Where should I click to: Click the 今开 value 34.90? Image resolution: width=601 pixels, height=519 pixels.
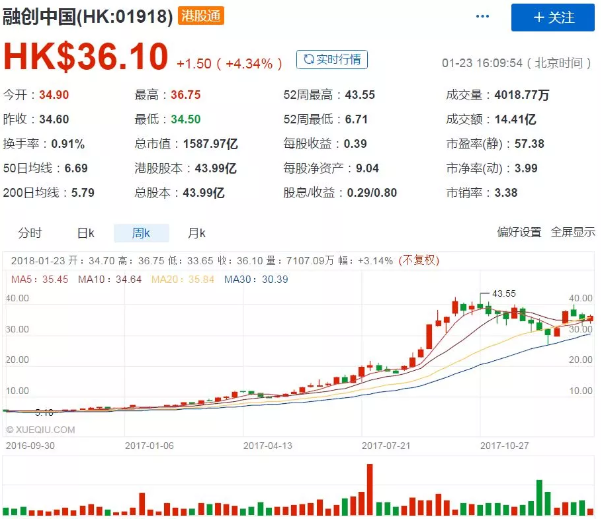tap(54, 95)
